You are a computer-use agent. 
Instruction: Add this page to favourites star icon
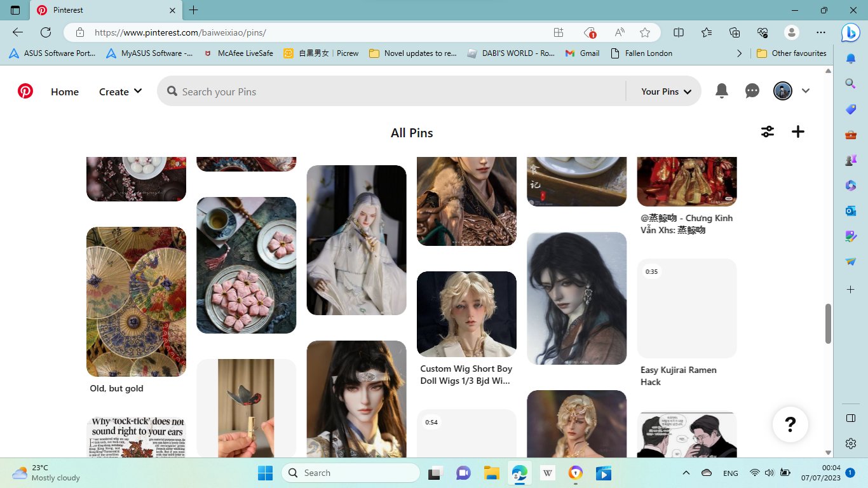(645, 32)
